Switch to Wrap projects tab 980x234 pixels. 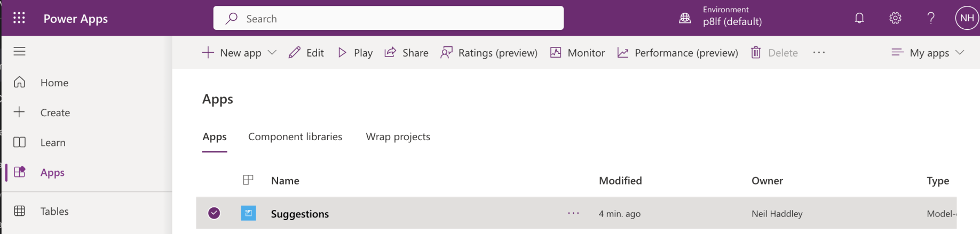tap(398, 136)
